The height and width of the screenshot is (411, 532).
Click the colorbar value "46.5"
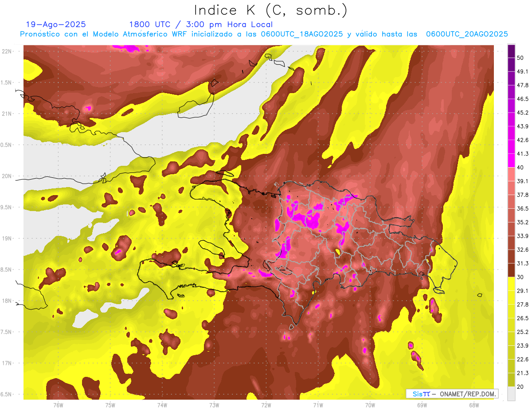[522, 99]
